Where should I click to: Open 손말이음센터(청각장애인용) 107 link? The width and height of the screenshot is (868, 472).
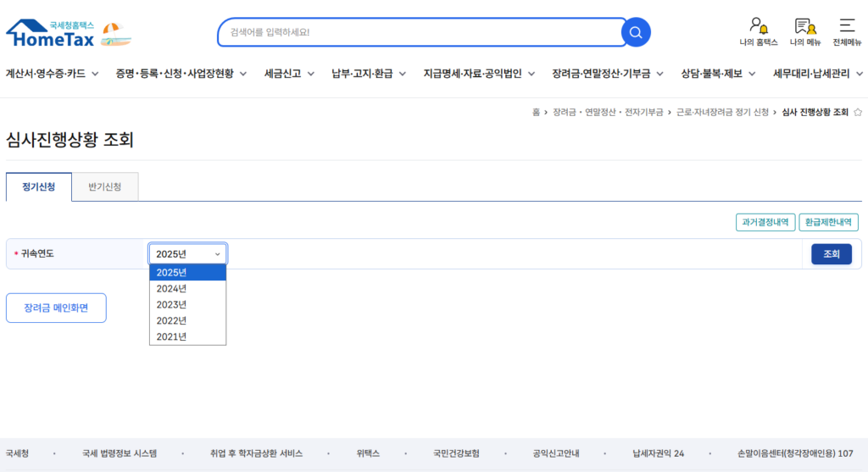point(795,453)
